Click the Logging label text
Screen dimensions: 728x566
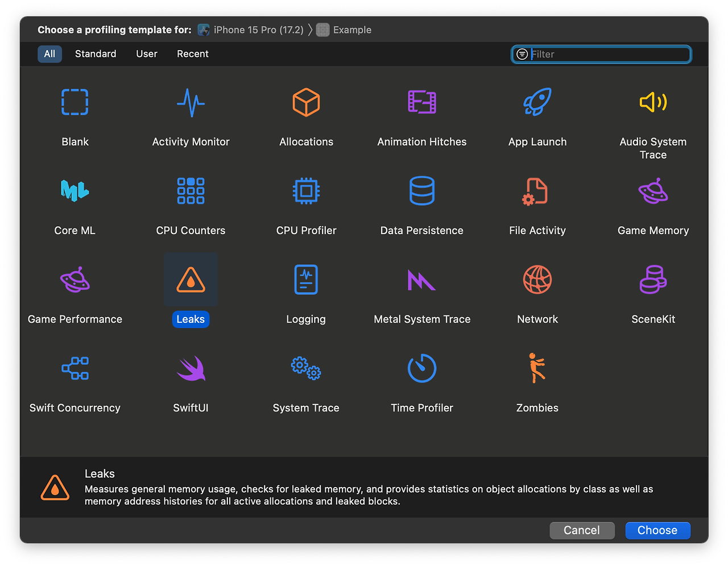(306, 319)
